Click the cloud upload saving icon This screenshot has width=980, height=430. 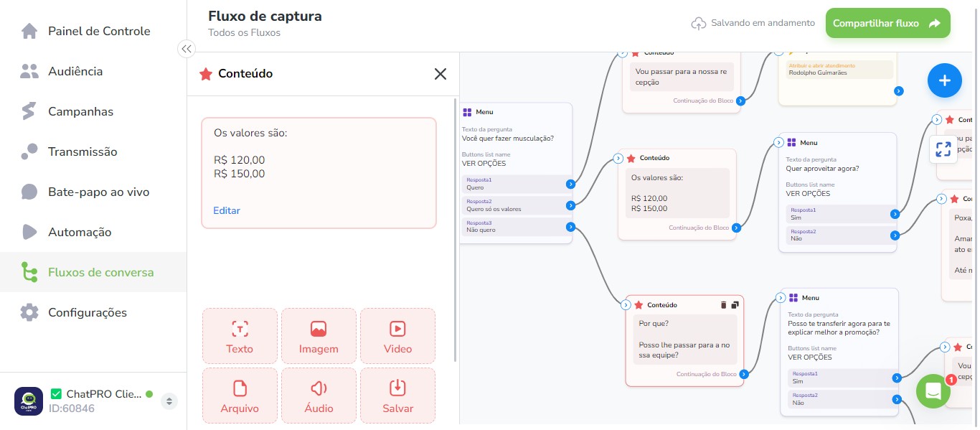tap(699, 23)
